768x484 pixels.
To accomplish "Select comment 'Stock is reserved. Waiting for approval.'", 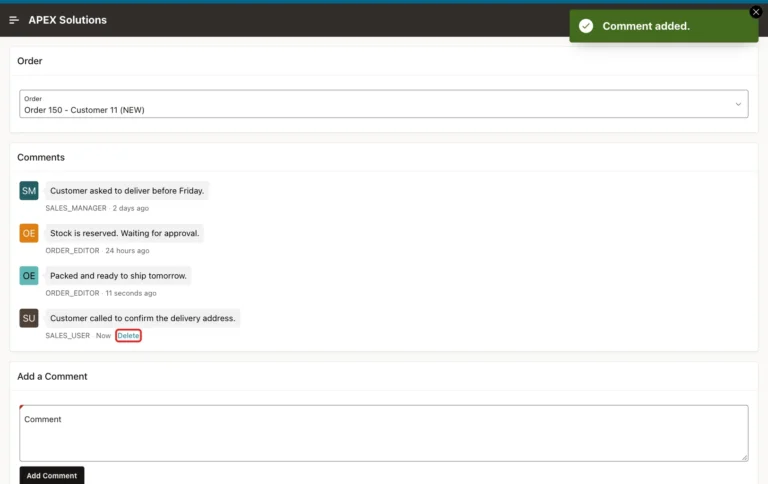I will (124, 233).
